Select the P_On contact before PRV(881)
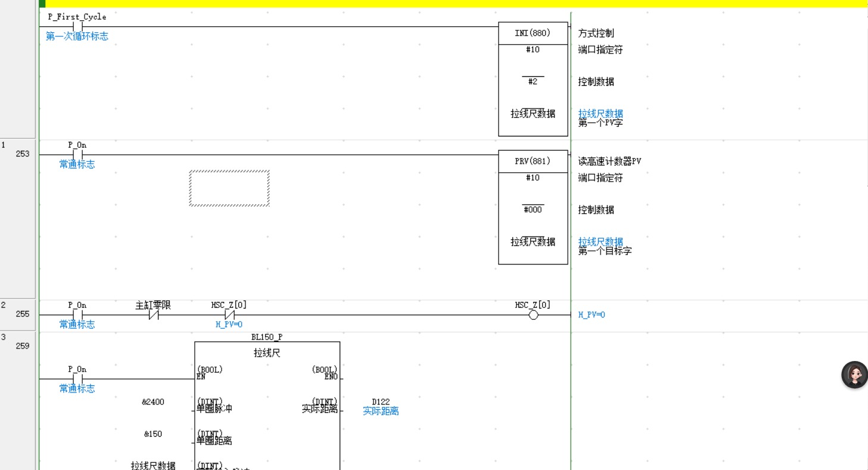Viewport: 868px width, 470px height. coord(77,155)
